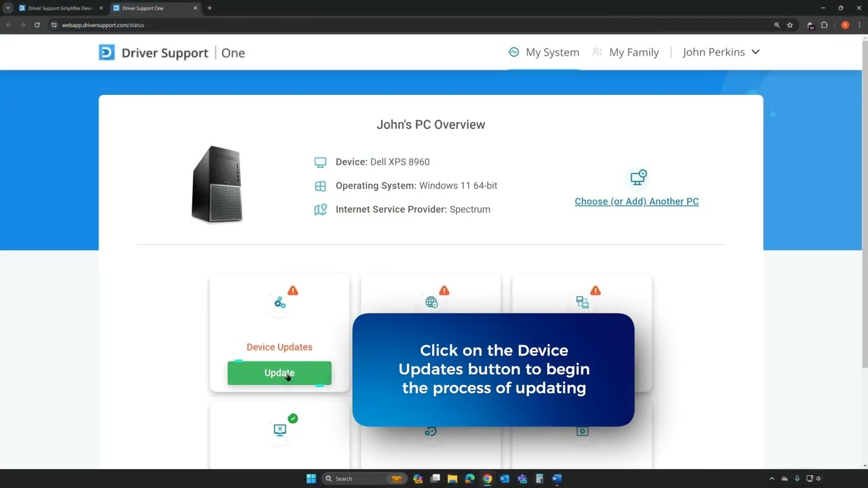Screen dimensions: 868x488
Task: Close the Driver Support One browser tab
Action: tap(195, 8)
